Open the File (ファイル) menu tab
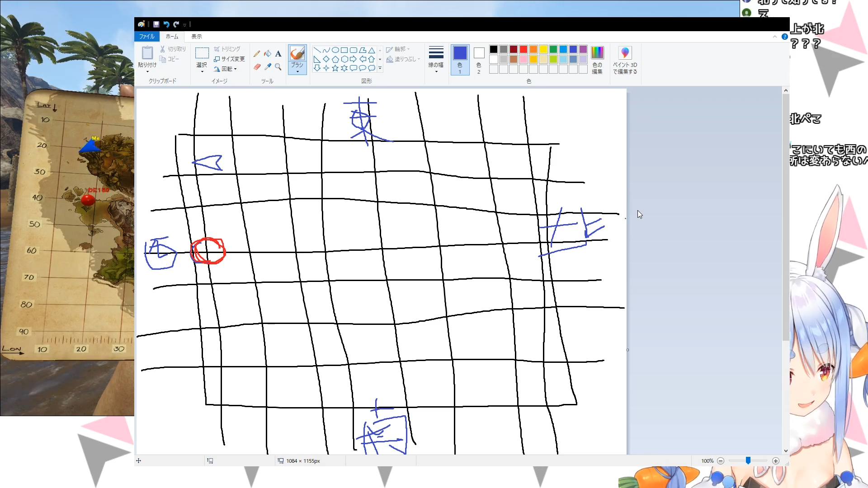 pos(146,37)
